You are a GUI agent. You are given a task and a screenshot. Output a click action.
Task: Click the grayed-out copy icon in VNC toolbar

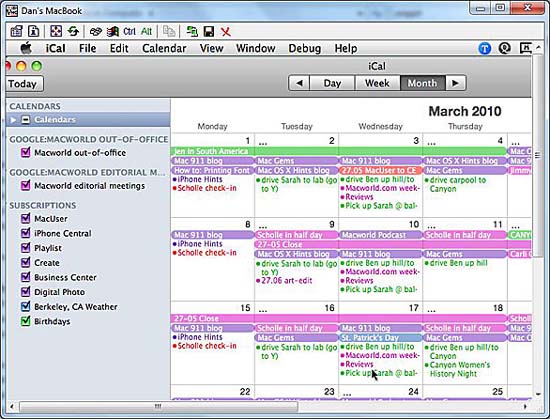(169, 32)
